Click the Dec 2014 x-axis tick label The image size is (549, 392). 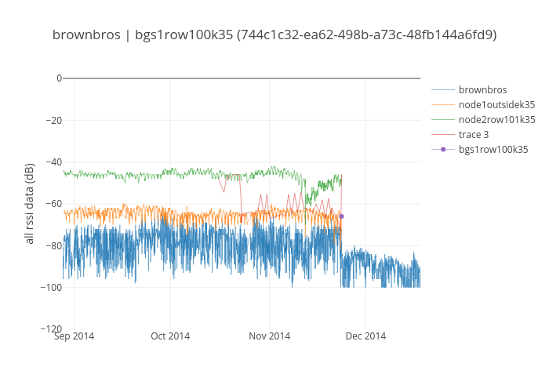365,336
